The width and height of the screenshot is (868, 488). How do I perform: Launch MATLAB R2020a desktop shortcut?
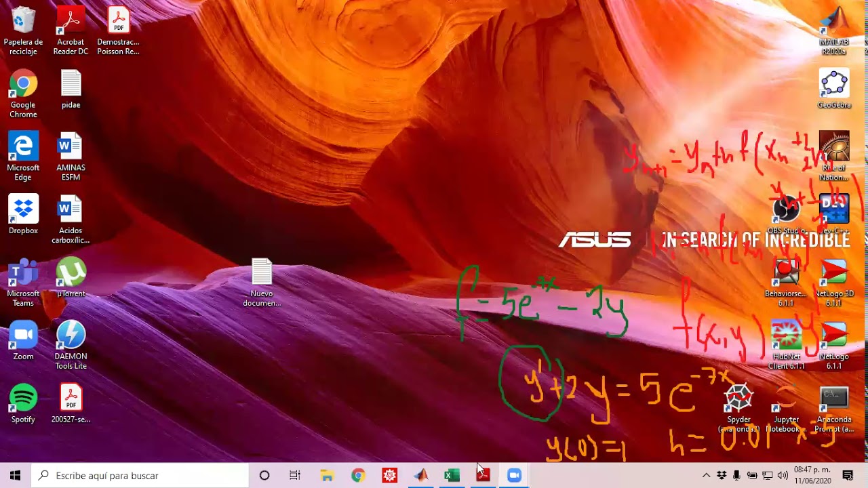tap(834, 30)
